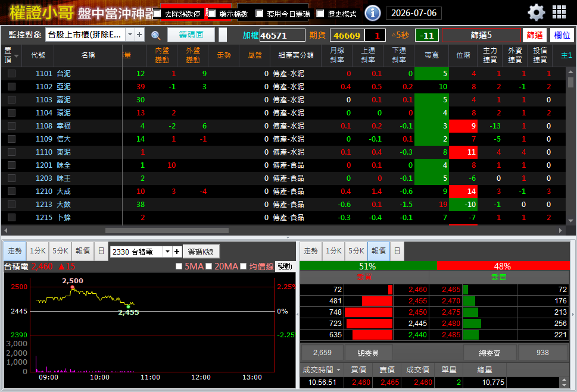Click the 籌碼K線 button

click(201, 252)
